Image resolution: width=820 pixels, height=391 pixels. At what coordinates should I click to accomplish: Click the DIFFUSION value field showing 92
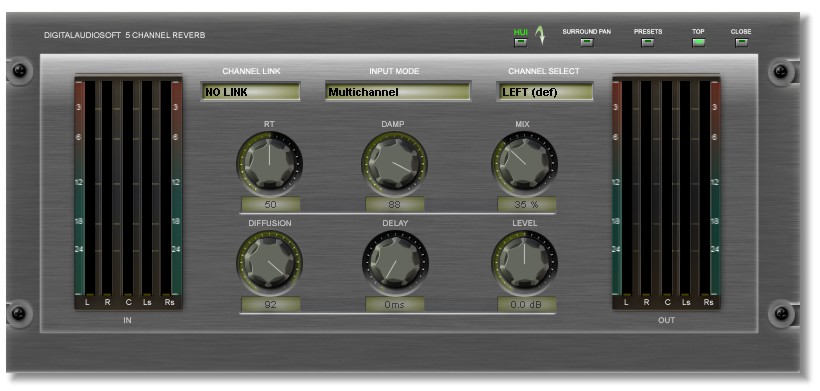pyautogui.click(x=270, y=305)
